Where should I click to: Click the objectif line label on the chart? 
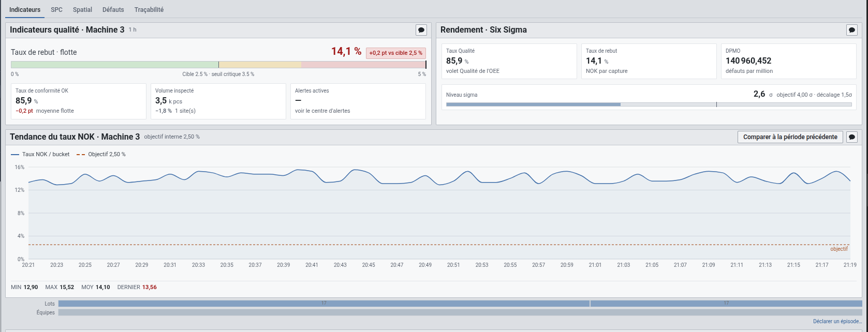839,249
